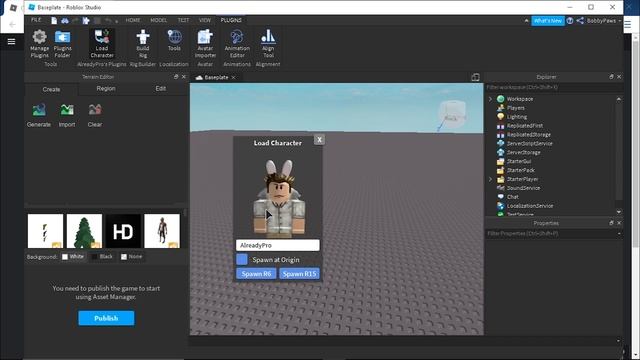Collapse the ribbon with the up arrow
This screenshot has height=360, width=640.
pos(526,20)
